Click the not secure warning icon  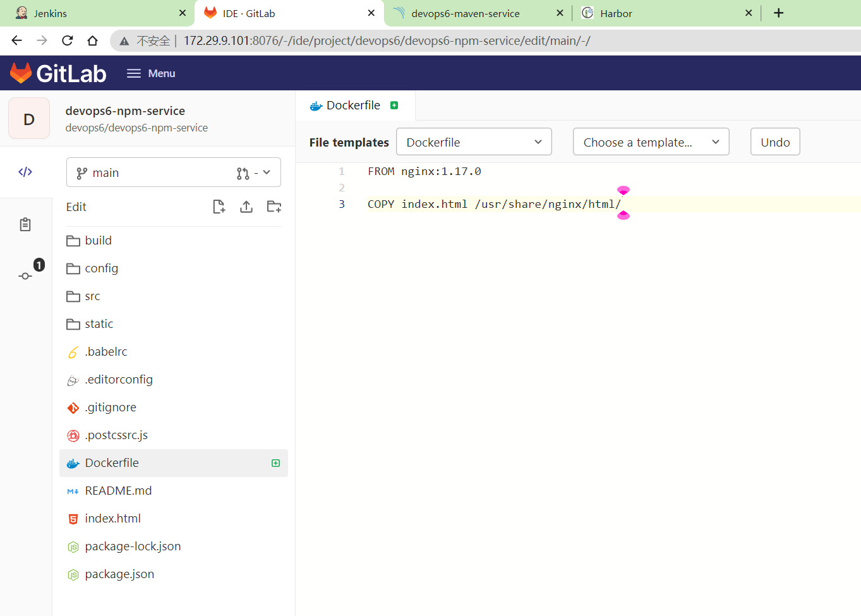pyautogui.click(x=124, y=41)
